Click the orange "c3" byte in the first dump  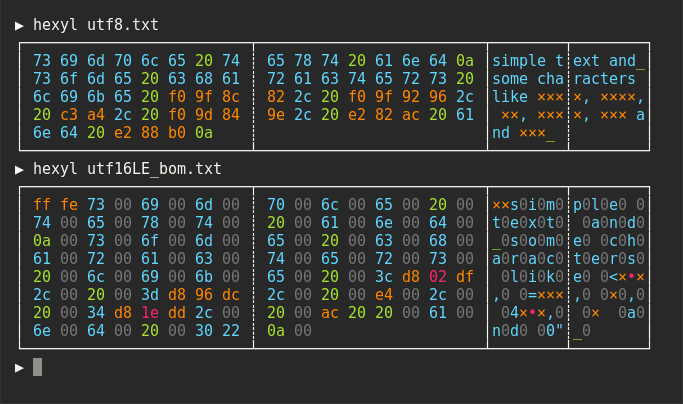click(x=67, y=115)
